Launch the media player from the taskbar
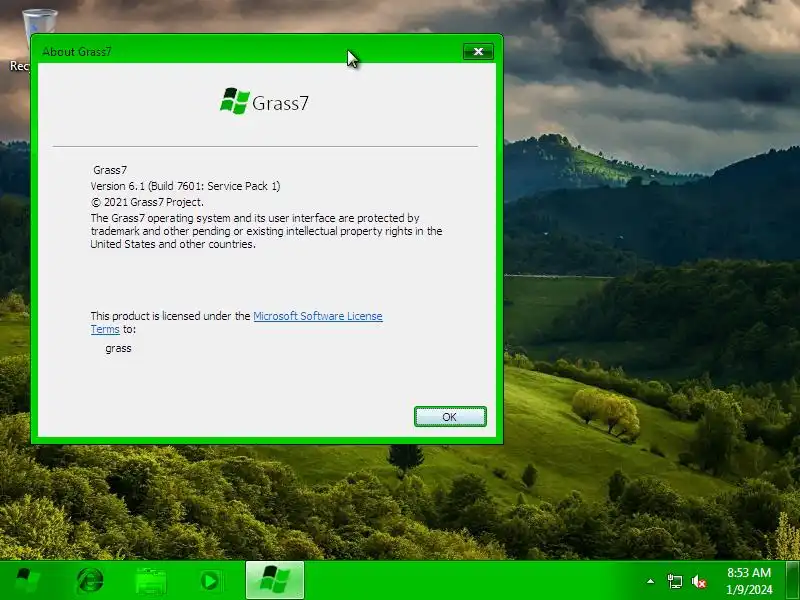This screenshot has width=800, height=600. coord(210,581)
